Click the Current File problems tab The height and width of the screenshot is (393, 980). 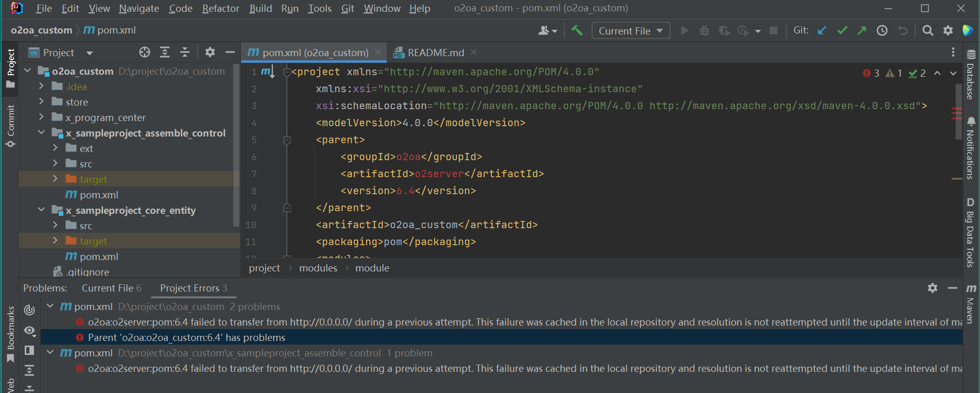(x=111, y=288)
